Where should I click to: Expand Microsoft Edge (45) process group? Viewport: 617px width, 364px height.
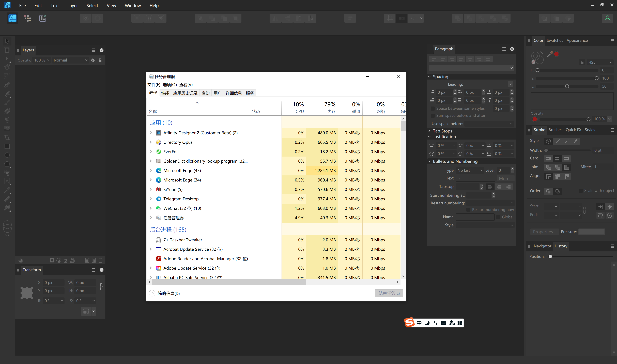pyautogui.click(x=151, y=171)
